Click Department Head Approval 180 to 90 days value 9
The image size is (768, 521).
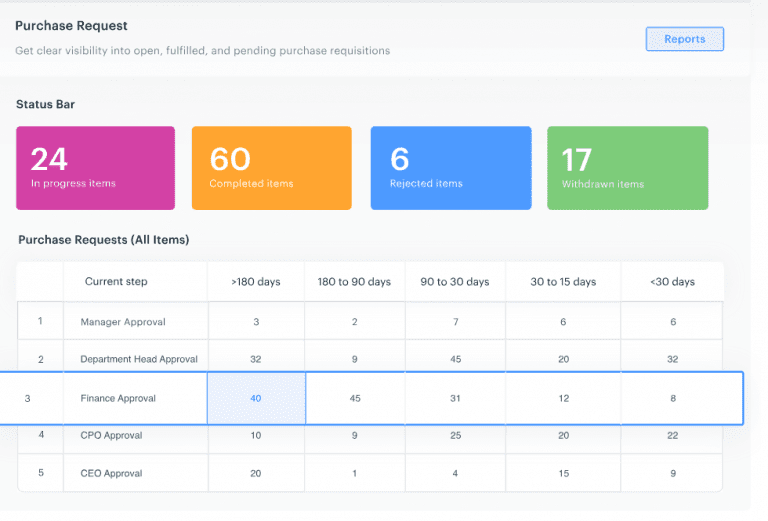point(355,359)
